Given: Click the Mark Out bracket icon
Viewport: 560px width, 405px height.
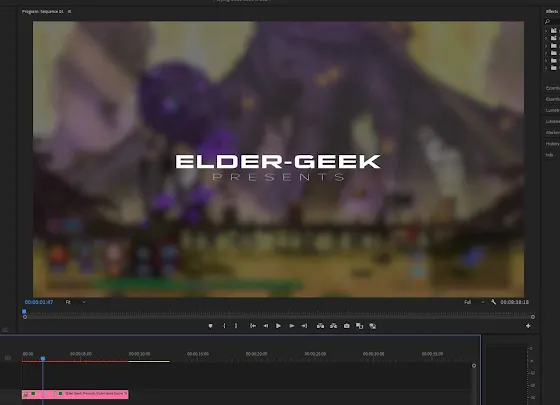Looking at the screenshot, I should click(x=236, y=326).
